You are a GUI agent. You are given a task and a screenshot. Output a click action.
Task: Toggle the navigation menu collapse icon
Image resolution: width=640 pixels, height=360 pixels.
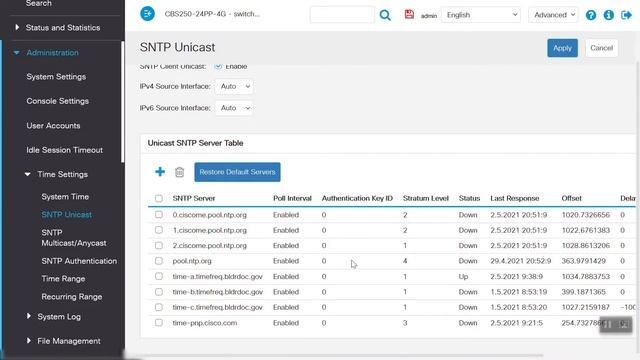(x=147, y=14)
